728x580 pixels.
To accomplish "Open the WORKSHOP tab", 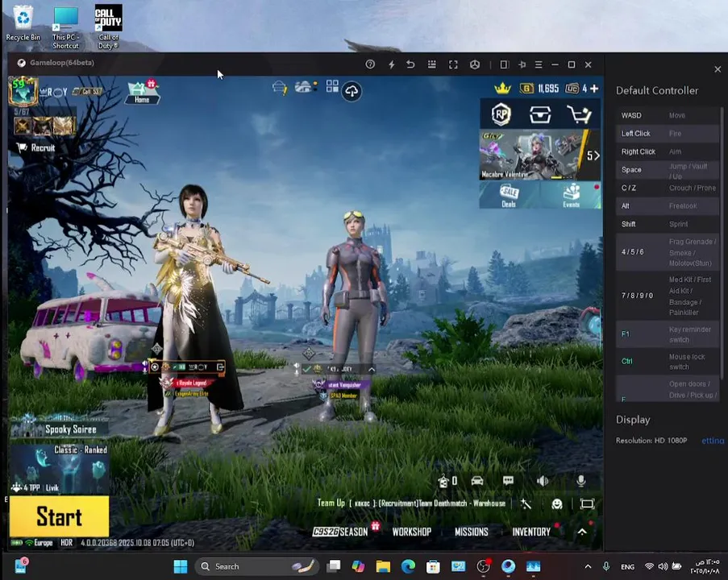I will [x=412, y=532].
